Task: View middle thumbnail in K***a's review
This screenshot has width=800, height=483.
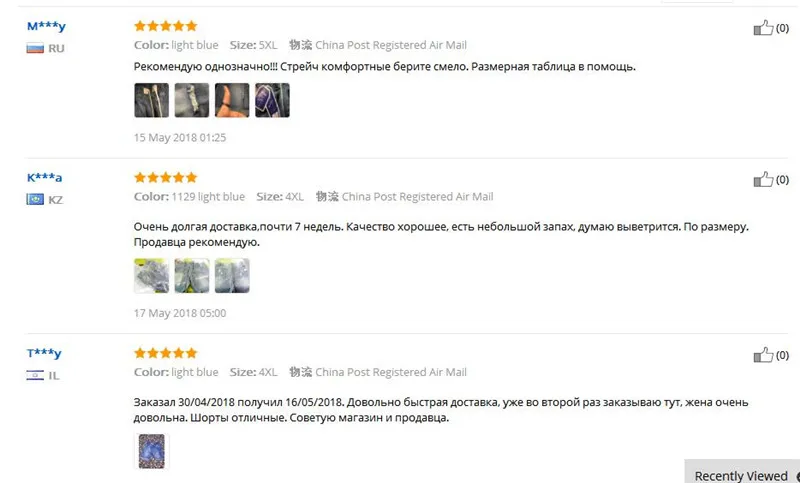Action: pos(192,275)
